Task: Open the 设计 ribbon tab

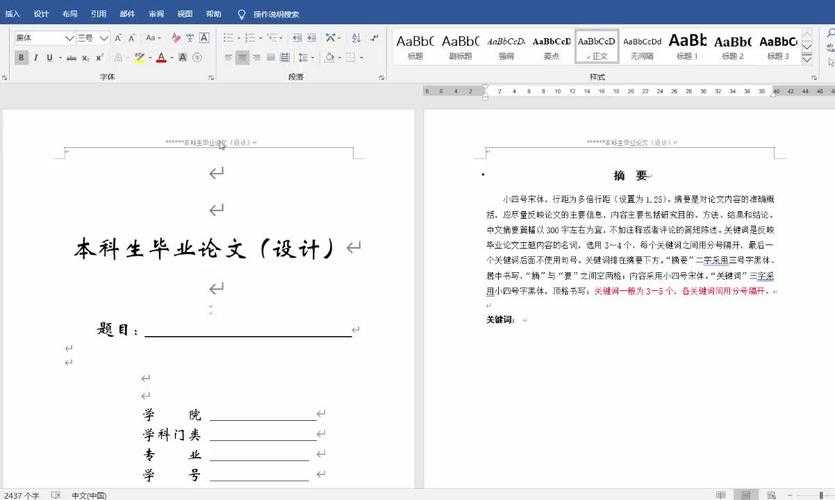Action: [x=41, y=14]
